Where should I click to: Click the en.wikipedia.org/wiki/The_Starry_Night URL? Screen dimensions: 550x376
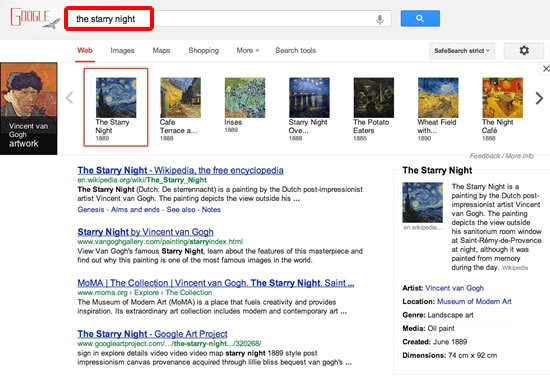click(x=142, y=180)
